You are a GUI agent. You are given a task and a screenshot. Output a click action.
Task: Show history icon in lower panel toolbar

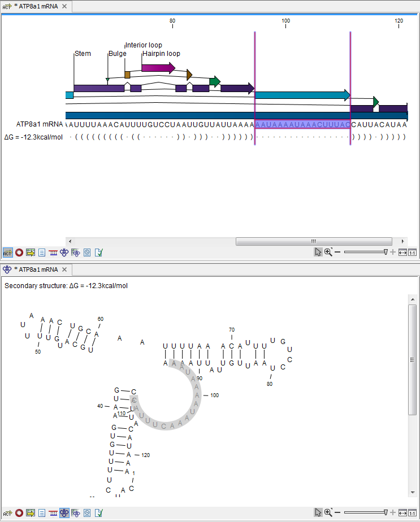click(87, 513)
